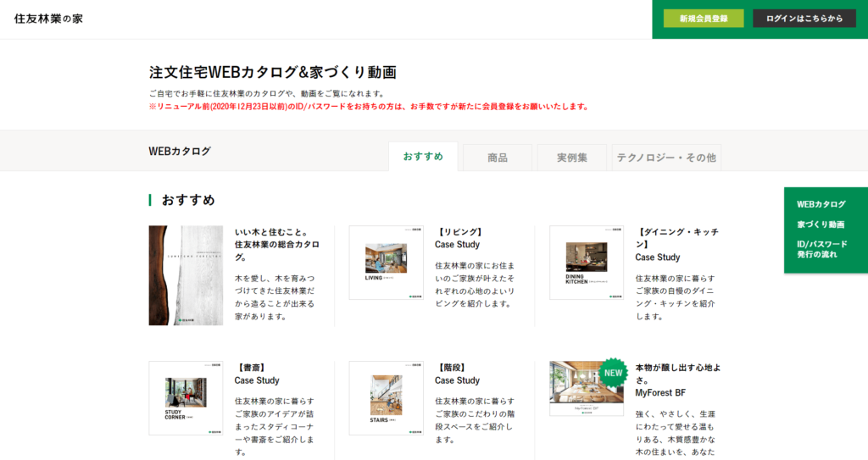Click the スタディコーナーや書斎 description text
The height and width of the screenshot is (460, 868).
point(275,426)
